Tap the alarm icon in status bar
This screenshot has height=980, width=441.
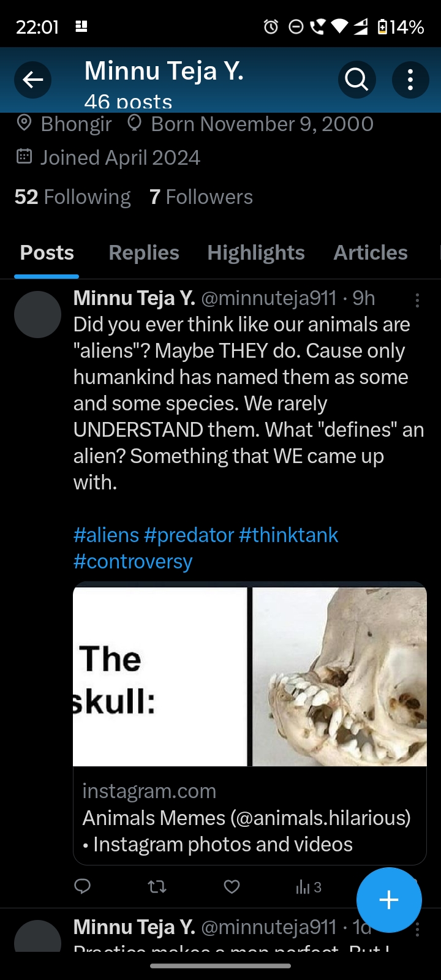click(x=271, y=27)
